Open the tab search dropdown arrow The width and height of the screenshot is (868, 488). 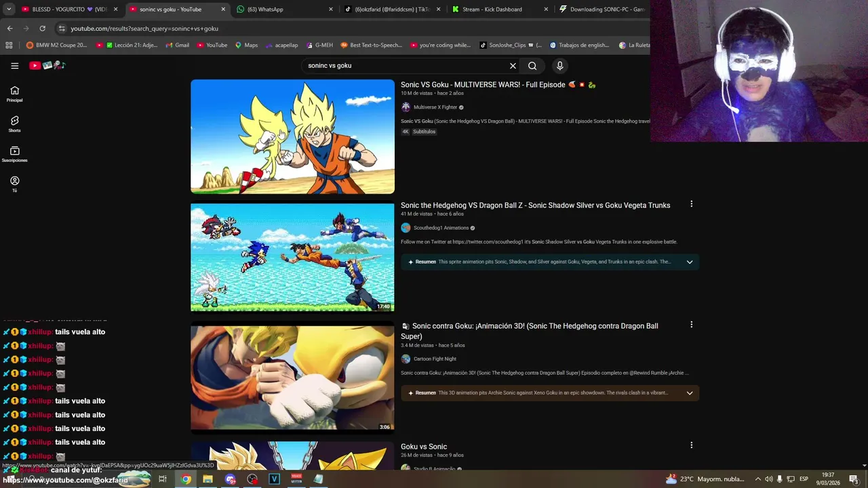coord(9,9)
